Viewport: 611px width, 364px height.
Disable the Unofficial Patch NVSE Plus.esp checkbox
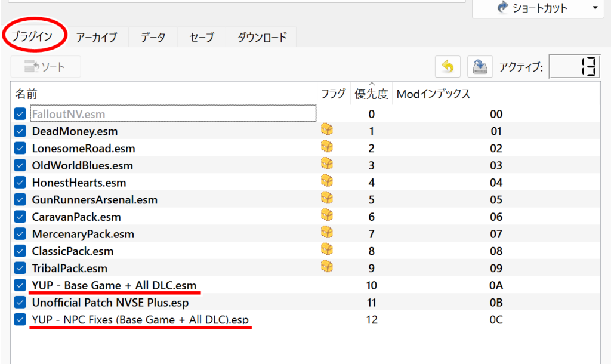click(x=20, y=302)
